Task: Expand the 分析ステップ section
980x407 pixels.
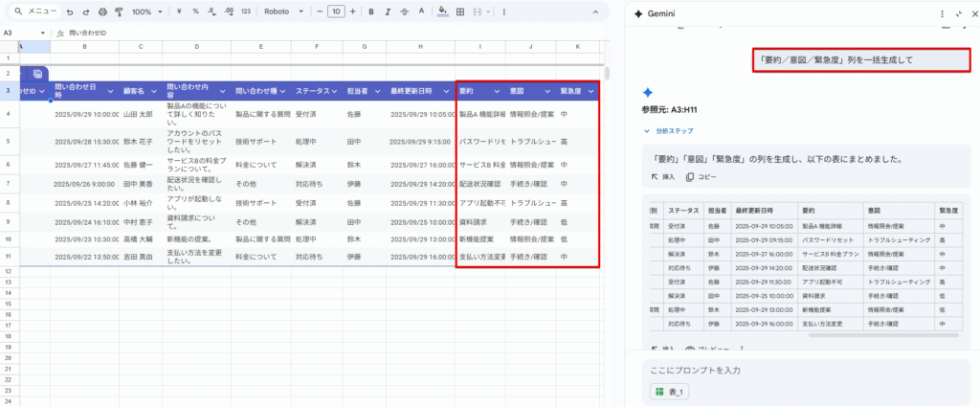Action: (x=670, y=130)
